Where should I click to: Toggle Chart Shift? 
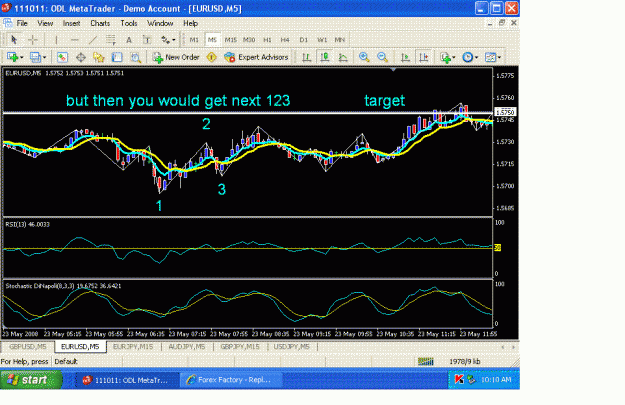point(424,57)
